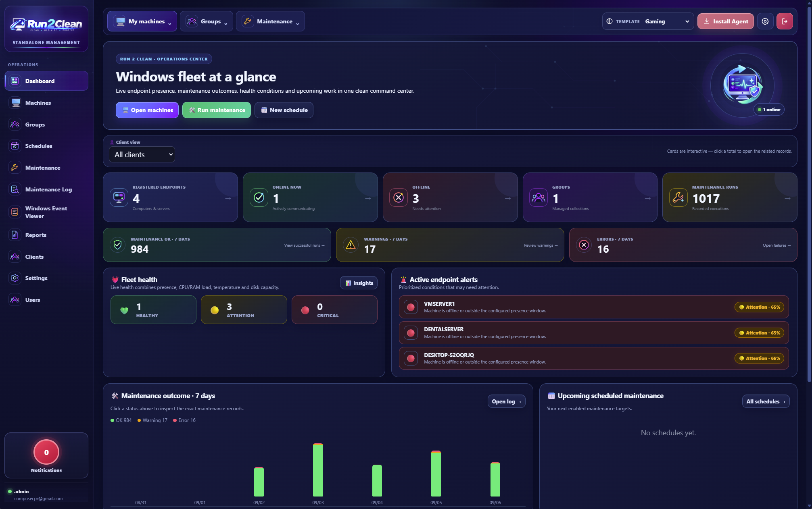Image resolution: width=812 pixels, height=509 pixels.
Task: Select the VMSERVER1 alert row
Action: pos(594,307)
